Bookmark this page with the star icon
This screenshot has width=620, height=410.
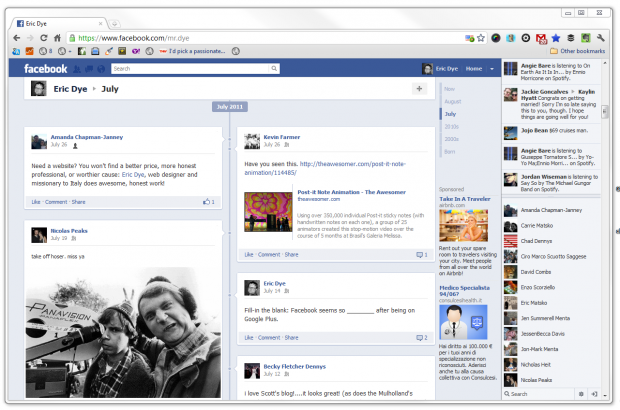point(481,38)
